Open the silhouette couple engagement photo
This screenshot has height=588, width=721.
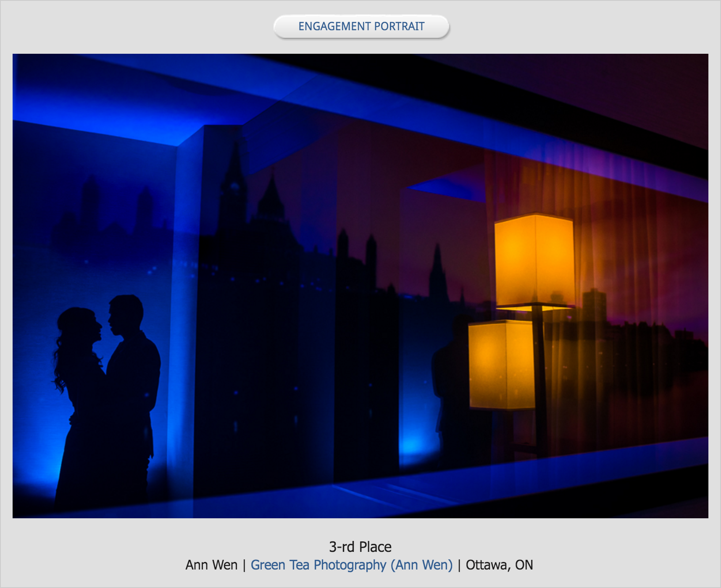(360, 286)
